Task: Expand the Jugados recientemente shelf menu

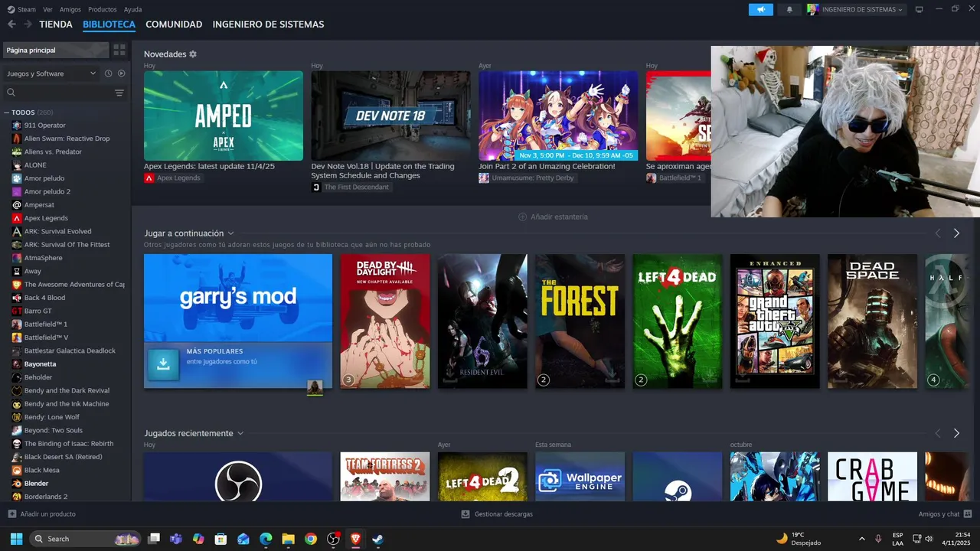Action: point(240,433)
